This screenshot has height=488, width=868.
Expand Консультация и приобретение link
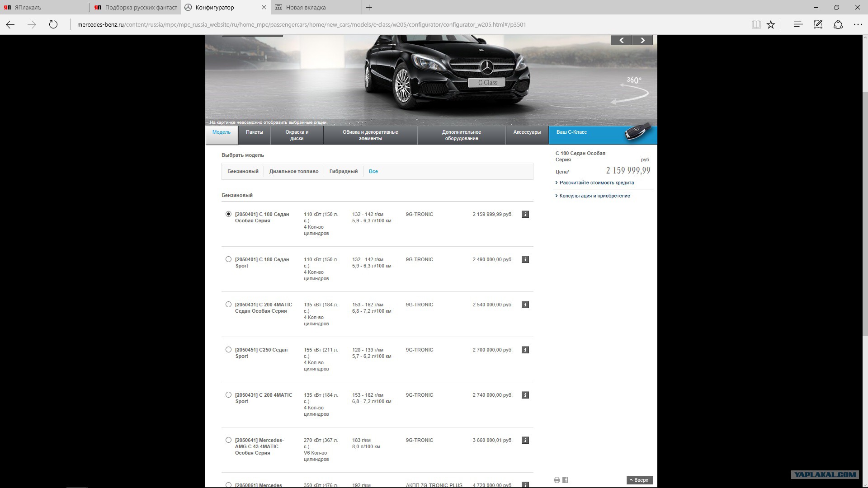pos(594,196)
